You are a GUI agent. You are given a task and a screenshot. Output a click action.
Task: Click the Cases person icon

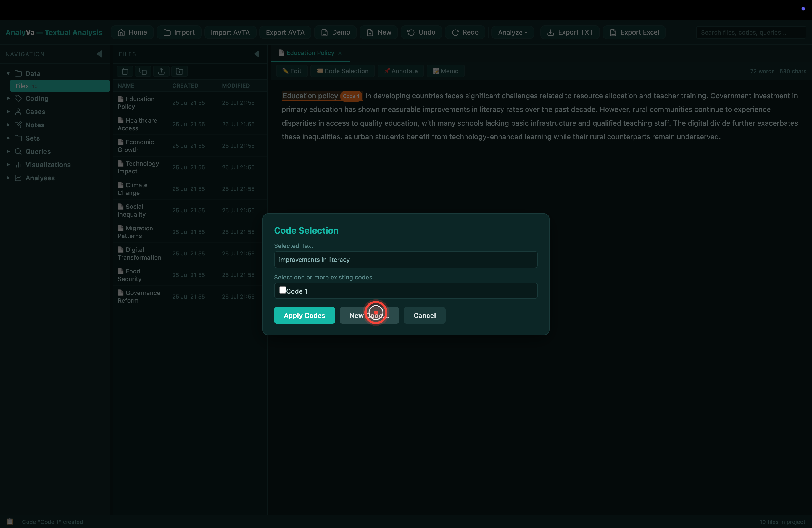(19, 112)
